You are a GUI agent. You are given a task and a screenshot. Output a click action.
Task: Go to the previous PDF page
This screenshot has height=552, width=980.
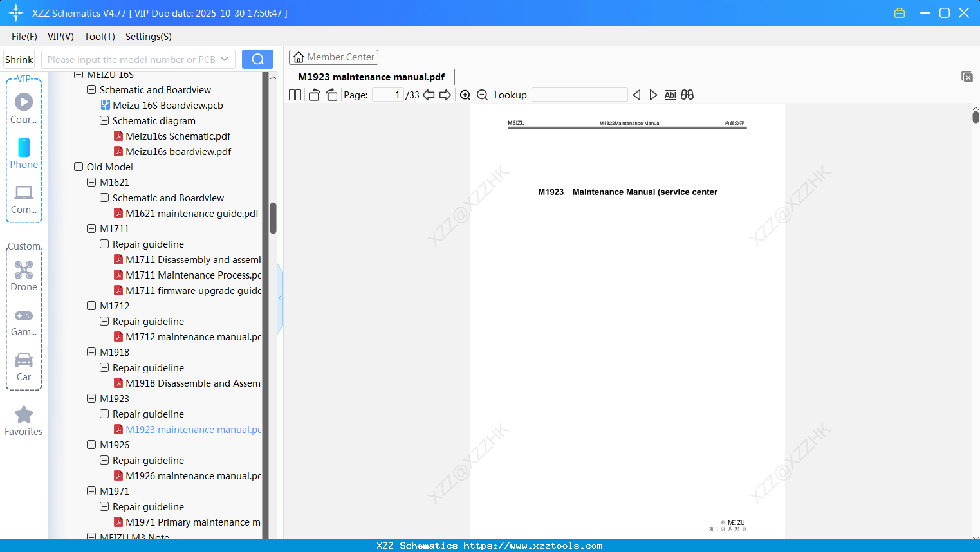coord(429,95)
